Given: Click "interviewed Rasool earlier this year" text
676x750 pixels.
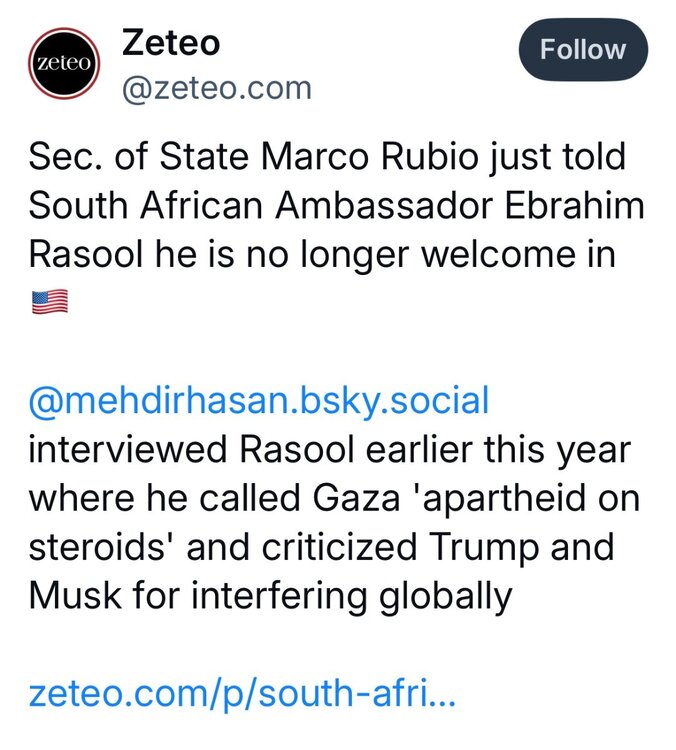Looking at the screenshot, I should 330,450.
